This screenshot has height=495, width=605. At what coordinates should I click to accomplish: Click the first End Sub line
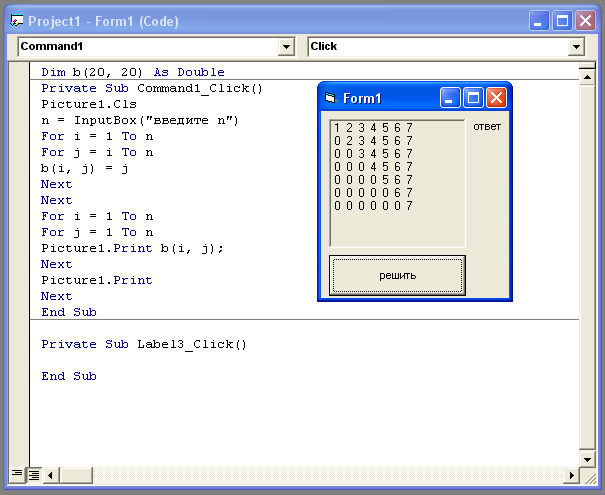(69, 312)
